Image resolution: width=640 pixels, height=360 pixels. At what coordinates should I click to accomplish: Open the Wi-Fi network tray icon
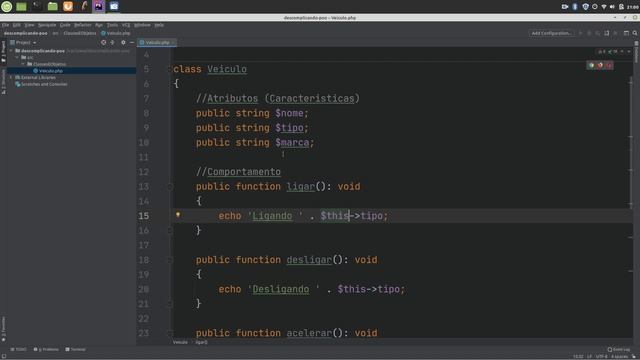tap(604, 7)
